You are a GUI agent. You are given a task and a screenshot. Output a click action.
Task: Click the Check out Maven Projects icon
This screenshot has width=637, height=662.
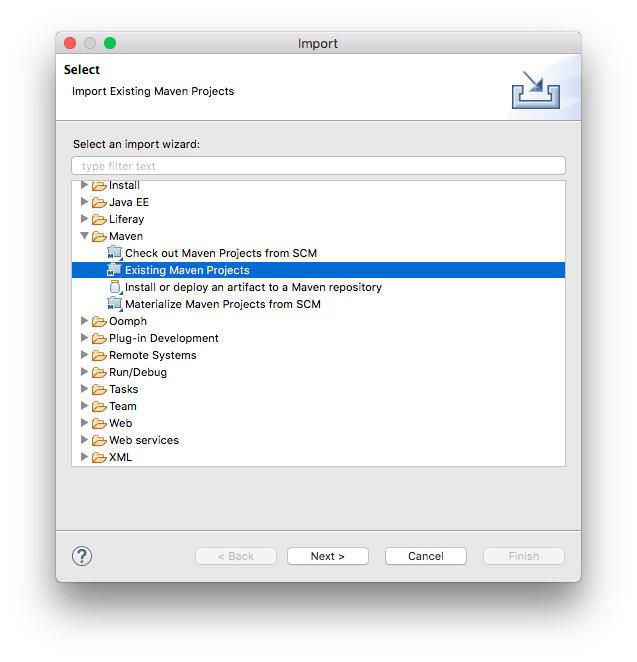click(114, 253)
